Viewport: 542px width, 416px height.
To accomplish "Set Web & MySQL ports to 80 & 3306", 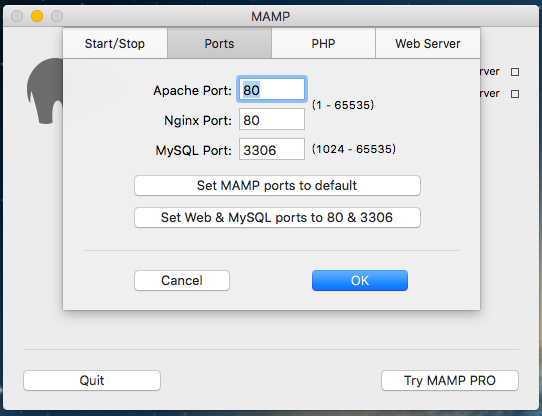I will tap(277, 218).
